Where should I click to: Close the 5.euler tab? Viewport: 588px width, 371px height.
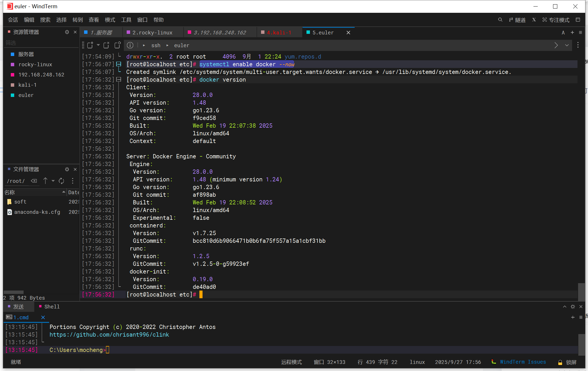point(348,33)
